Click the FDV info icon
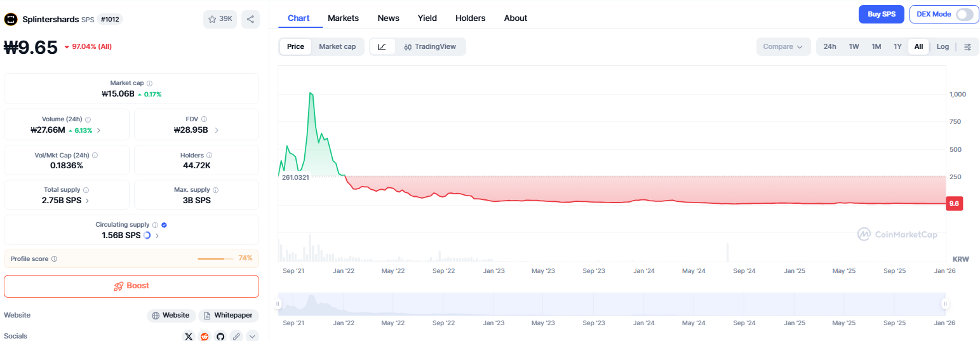The width and height of the screenshot is (980, 341). click(x=205, y=119)
